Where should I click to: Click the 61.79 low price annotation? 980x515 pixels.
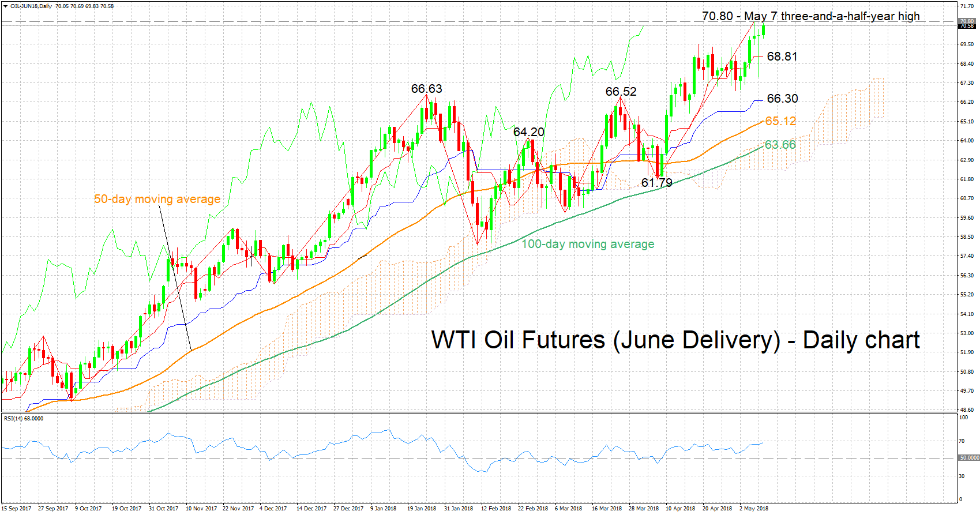[x=656, y=183]
